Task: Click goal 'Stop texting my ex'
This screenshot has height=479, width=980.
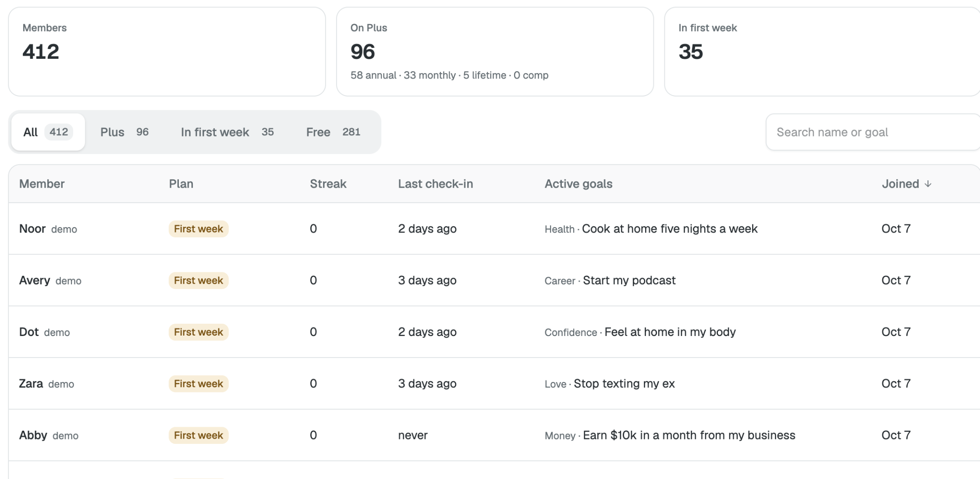Action: coord(624,384)
